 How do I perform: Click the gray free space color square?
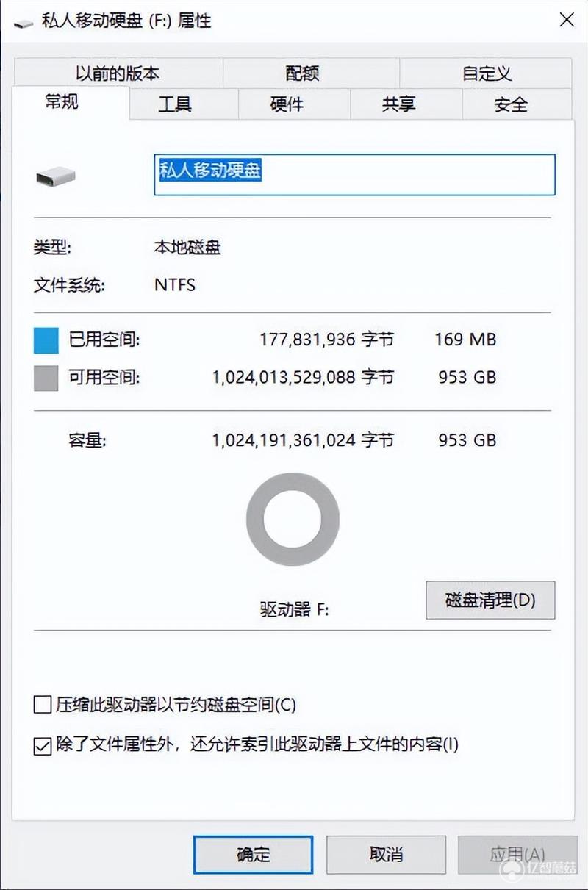[x=46, y=378]
